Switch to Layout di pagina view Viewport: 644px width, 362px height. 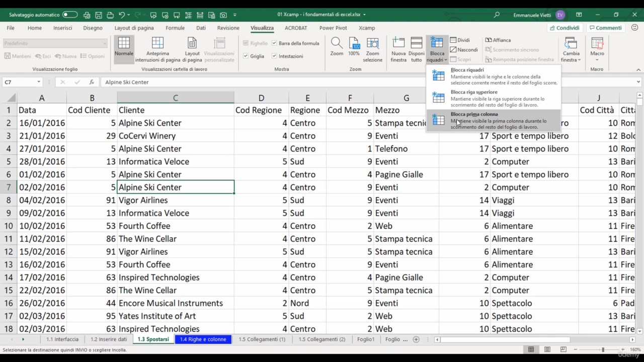[192, 49]
